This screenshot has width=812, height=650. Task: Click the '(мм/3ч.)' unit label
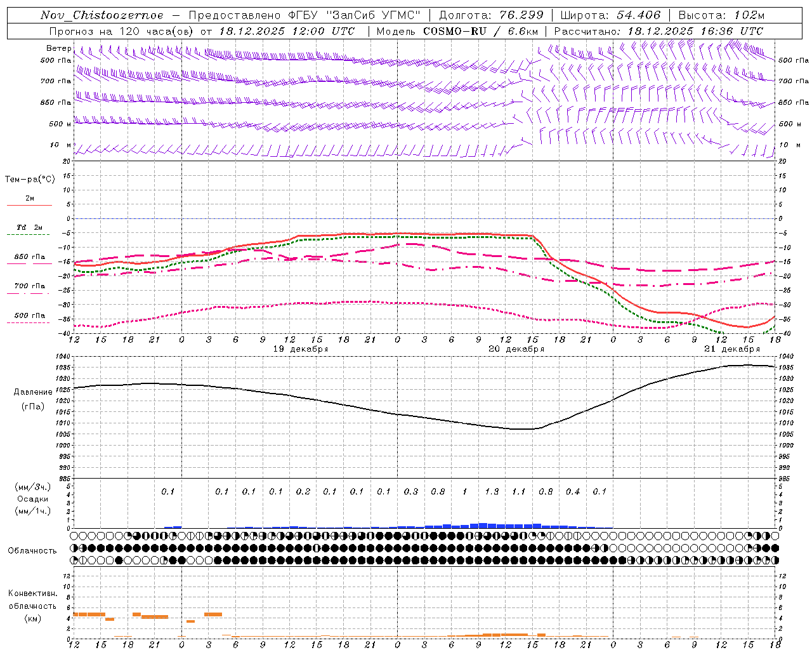(32, 487)
